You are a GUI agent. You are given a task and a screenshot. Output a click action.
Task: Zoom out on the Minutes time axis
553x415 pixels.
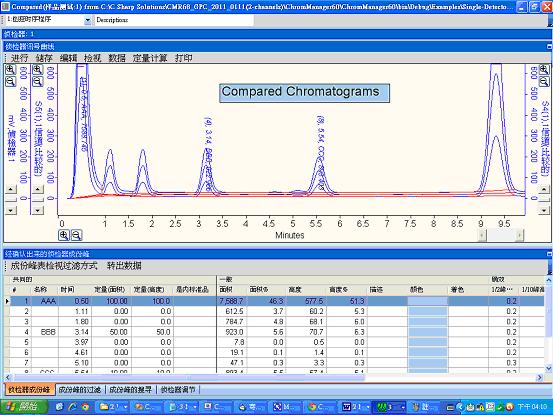click(x=76, y=235)
